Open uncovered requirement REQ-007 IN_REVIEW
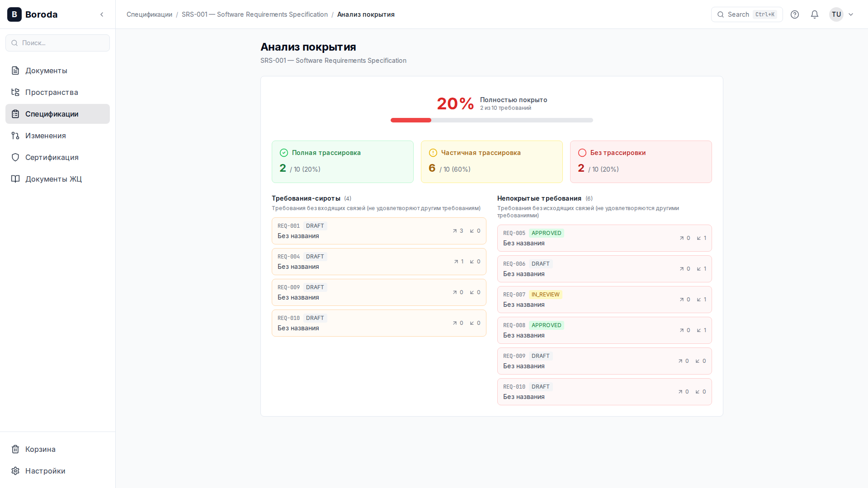This screenshot has width=868, height=488. tap(604, 300)
